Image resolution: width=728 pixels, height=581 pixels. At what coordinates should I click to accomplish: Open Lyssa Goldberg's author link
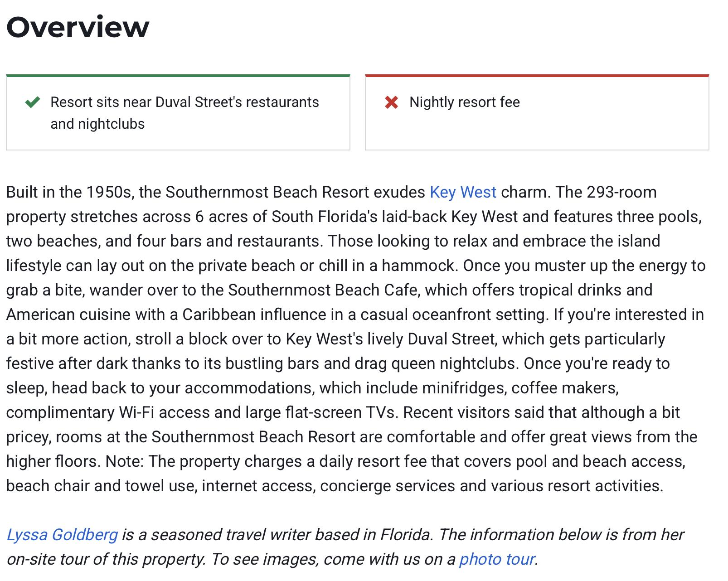[62, 535]
